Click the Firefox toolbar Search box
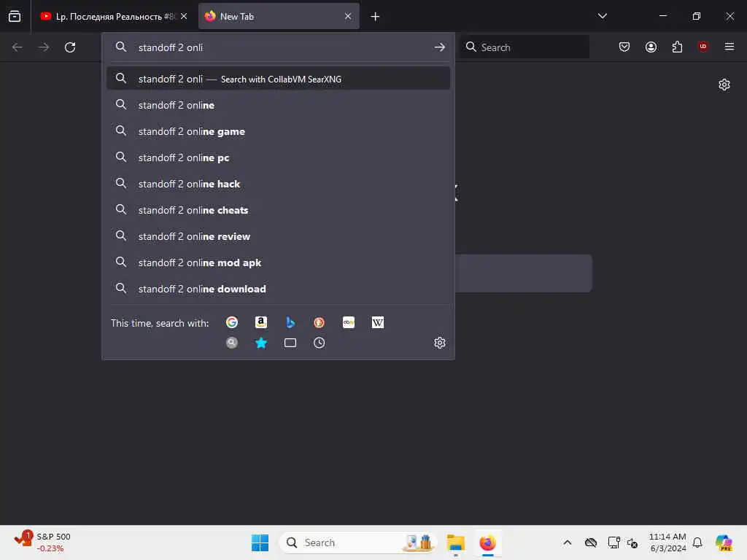Screen dimensions: 747x560 (x=524, y=47)
